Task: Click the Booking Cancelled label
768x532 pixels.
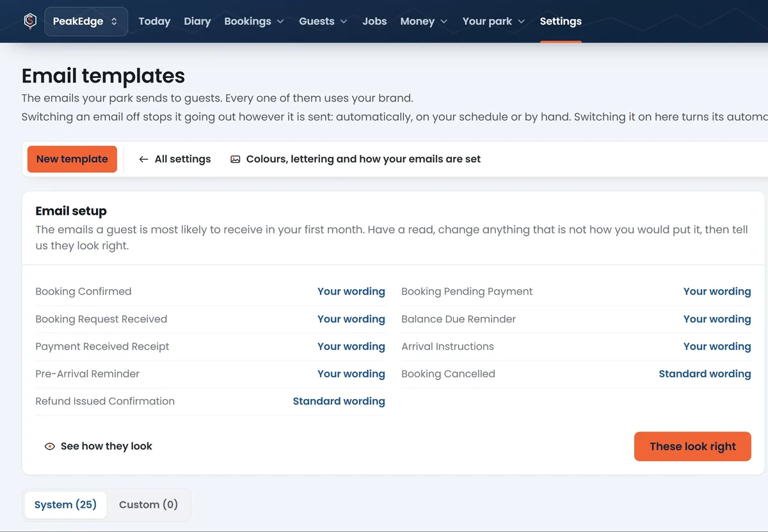Action: point(448,374)
